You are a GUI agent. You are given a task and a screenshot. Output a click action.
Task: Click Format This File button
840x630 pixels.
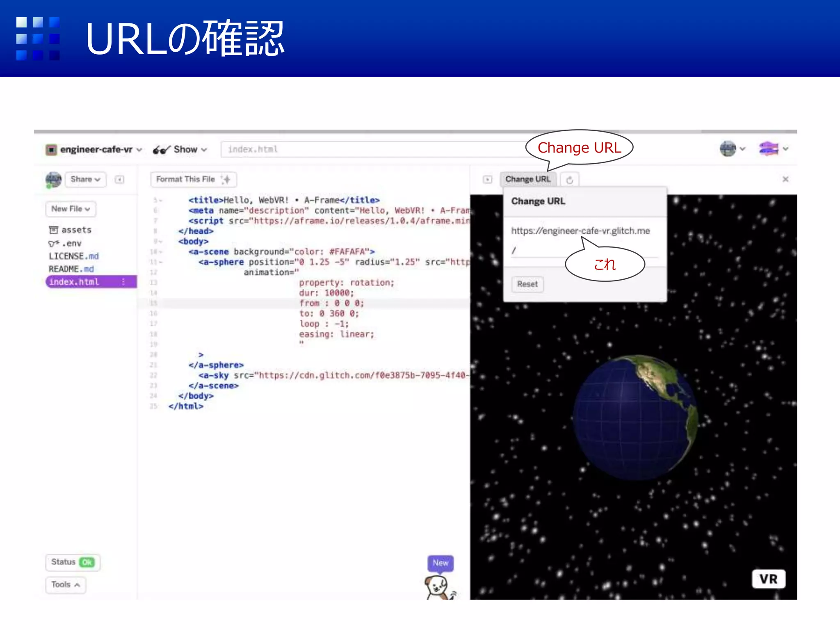(x=193, y=179)
